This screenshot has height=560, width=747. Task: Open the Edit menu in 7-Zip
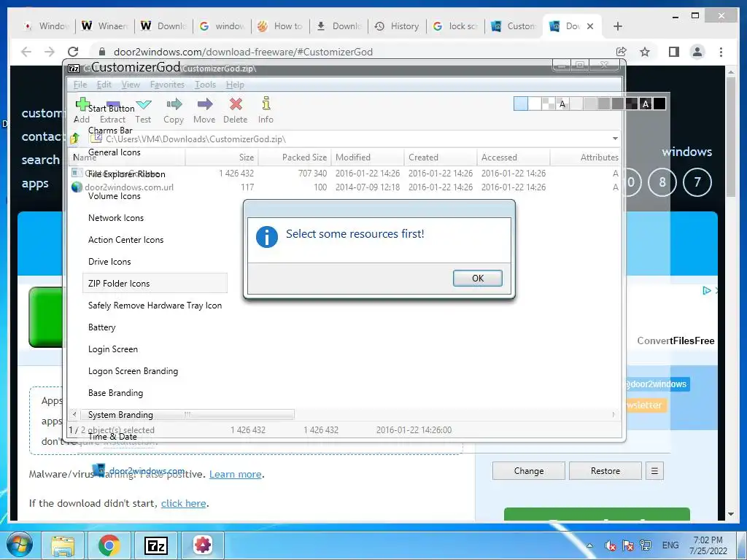click(x=104, y=85)
